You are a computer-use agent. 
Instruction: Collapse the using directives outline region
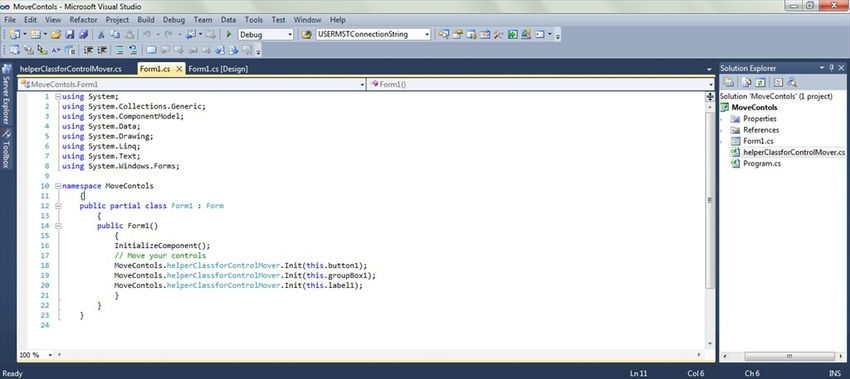[58, 97]
